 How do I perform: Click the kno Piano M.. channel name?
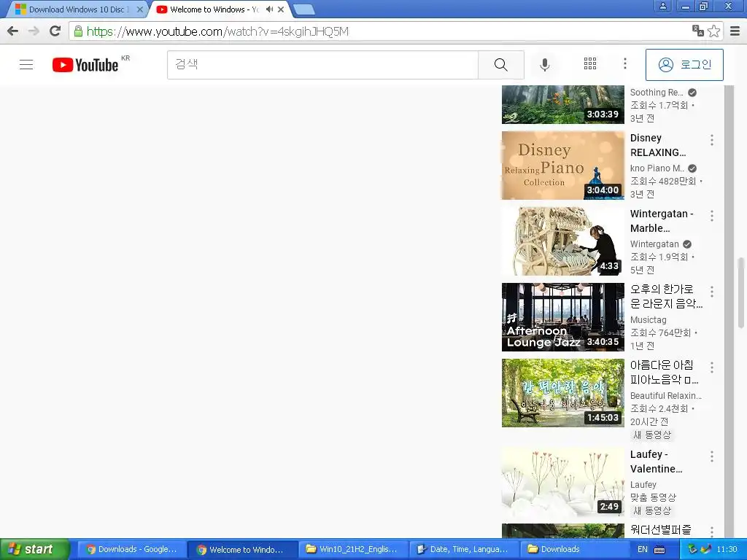click(657, 168)
